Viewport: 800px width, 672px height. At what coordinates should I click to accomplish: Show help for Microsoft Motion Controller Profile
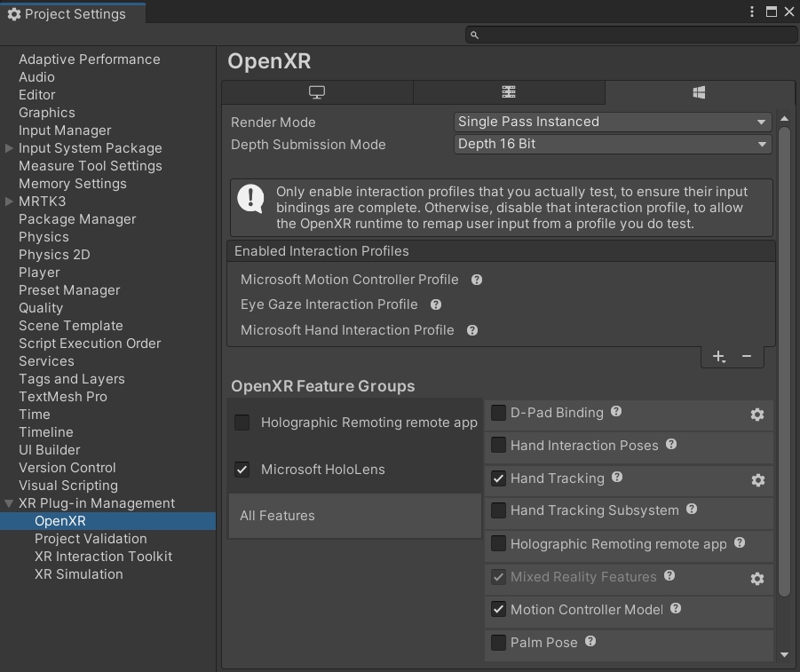(477, 280)
